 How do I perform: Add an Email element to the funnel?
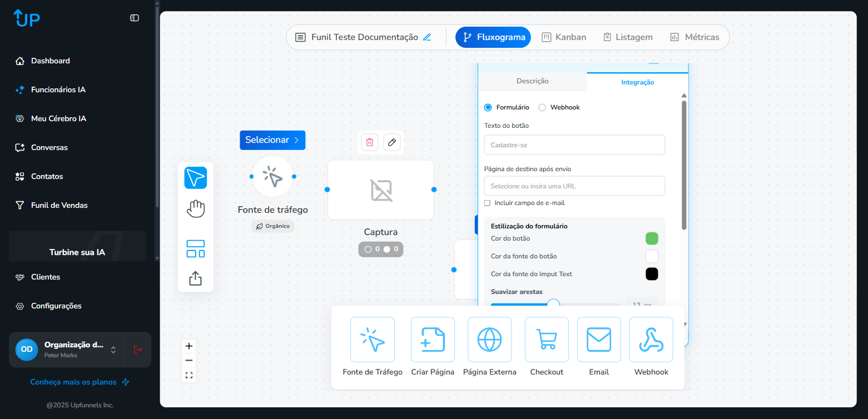599,340
